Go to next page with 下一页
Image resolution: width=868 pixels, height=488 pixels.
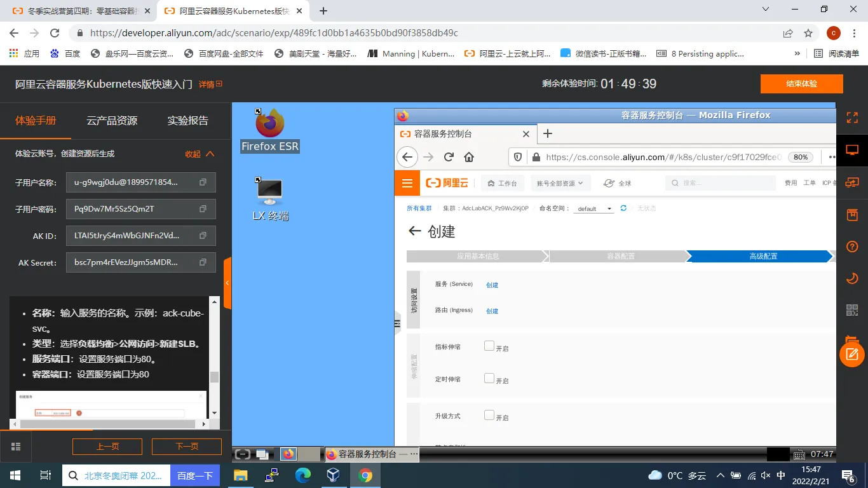(x=187, y=446)
